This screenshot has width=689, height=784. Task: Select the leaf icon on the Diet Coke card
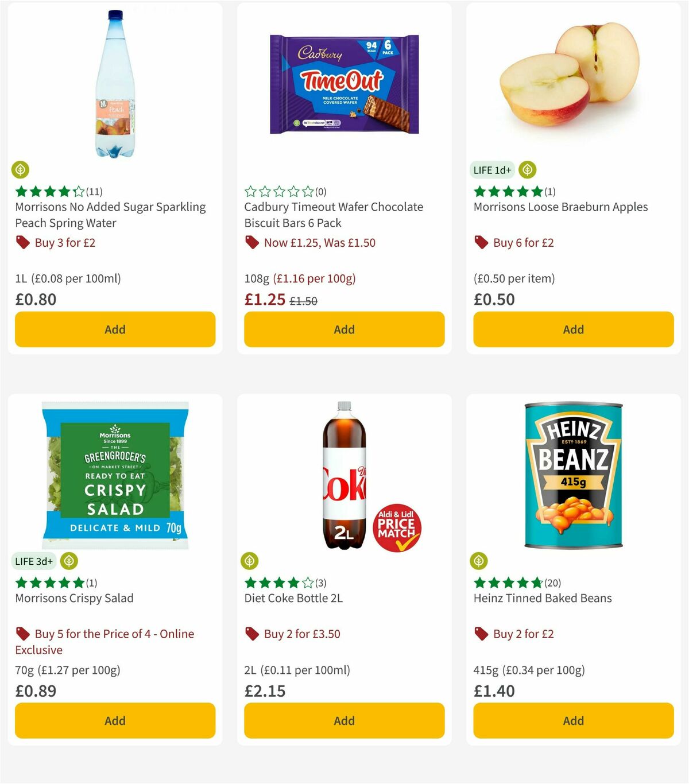click(x=249, y=561)
